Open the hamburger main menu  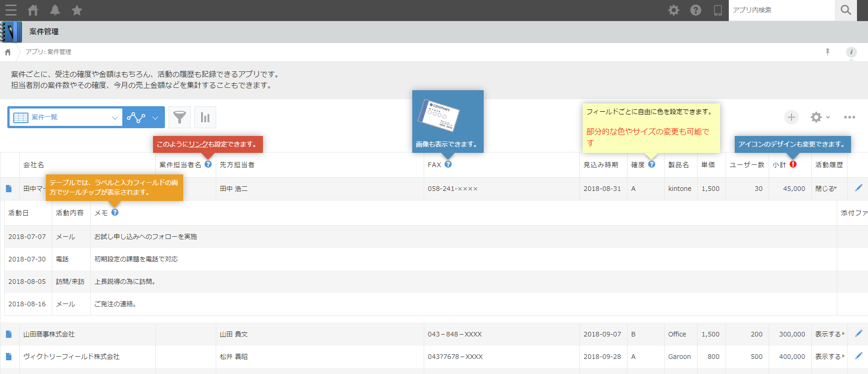click(x=11, y=10)
